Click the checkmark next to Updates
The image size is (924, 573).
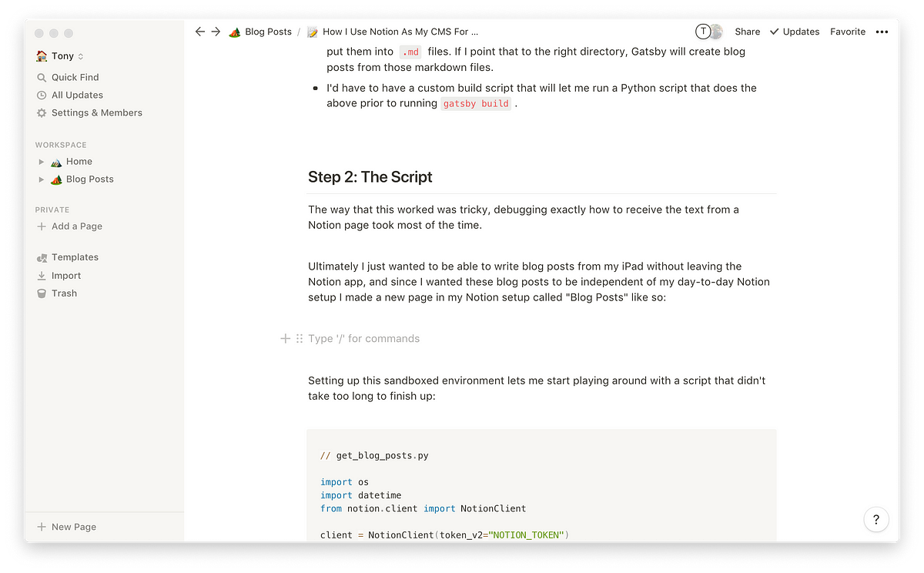[x=775, y=32]
